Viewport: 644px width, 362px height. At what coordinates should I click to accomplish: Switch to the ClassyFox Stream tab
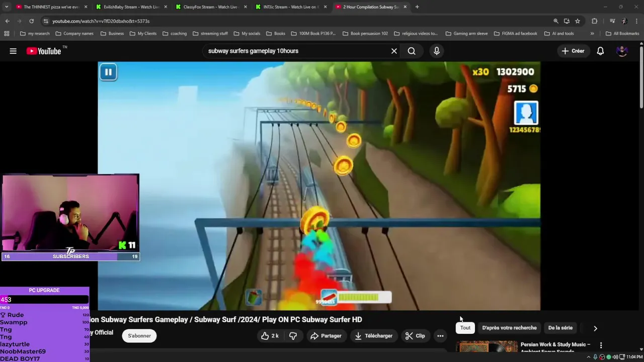pos(207,7)
